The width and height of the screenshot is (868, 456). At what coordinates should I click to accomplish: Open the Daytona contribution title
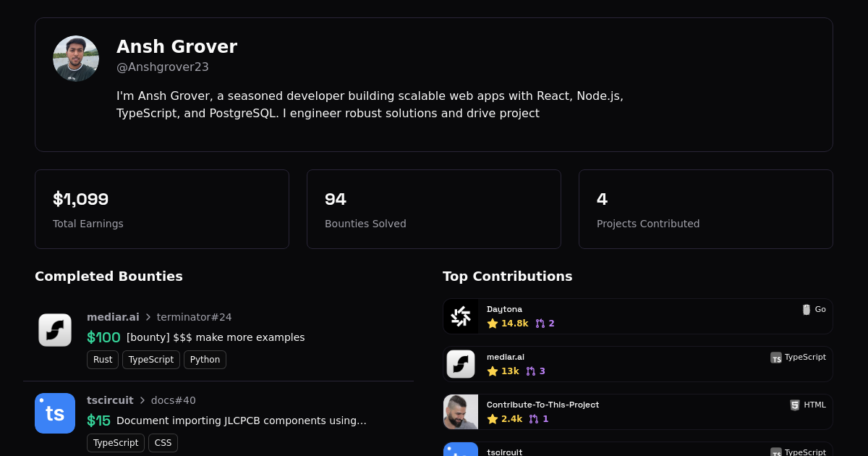point(504,309)
